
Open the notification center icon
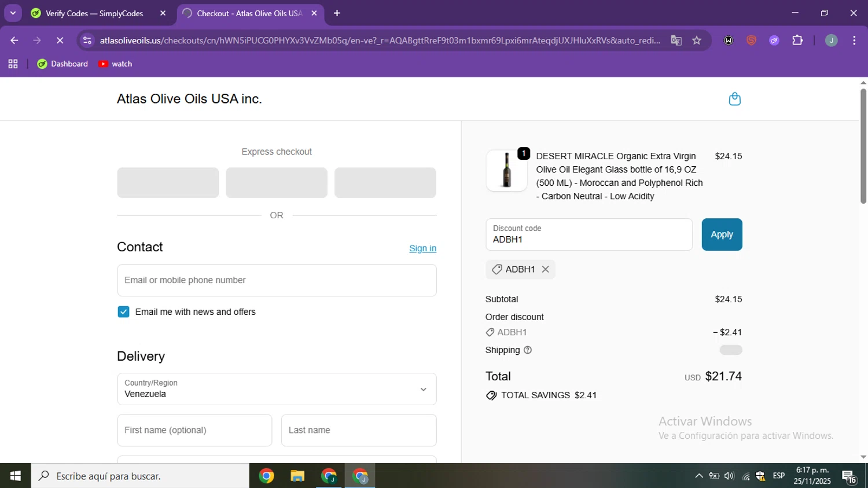[x=849, y=476]
